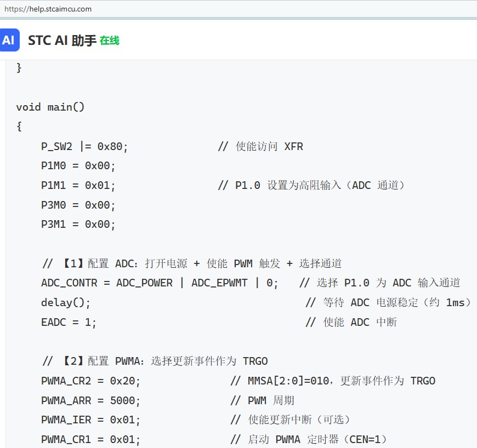The image size is (477, 448).
Task: Click the ADC_CONTR = ADC_POWER statement
Action: 160,283
